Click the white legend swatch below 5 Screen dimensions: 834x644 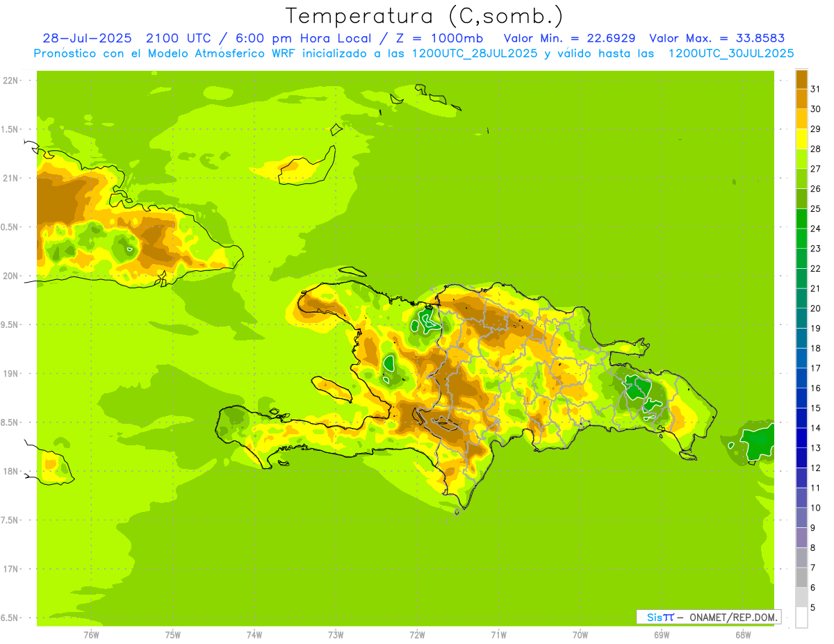coord(801,617)
